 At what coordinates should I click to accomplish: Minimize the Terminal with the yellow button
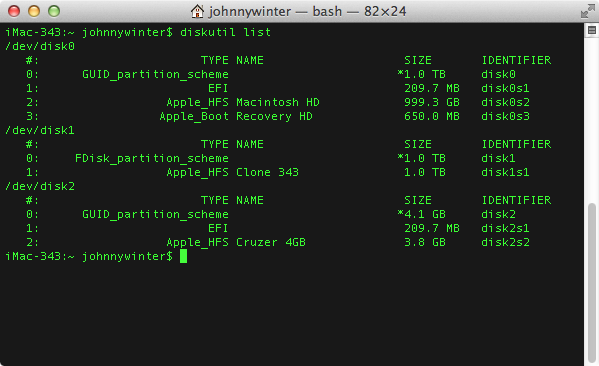coord(34,11)
